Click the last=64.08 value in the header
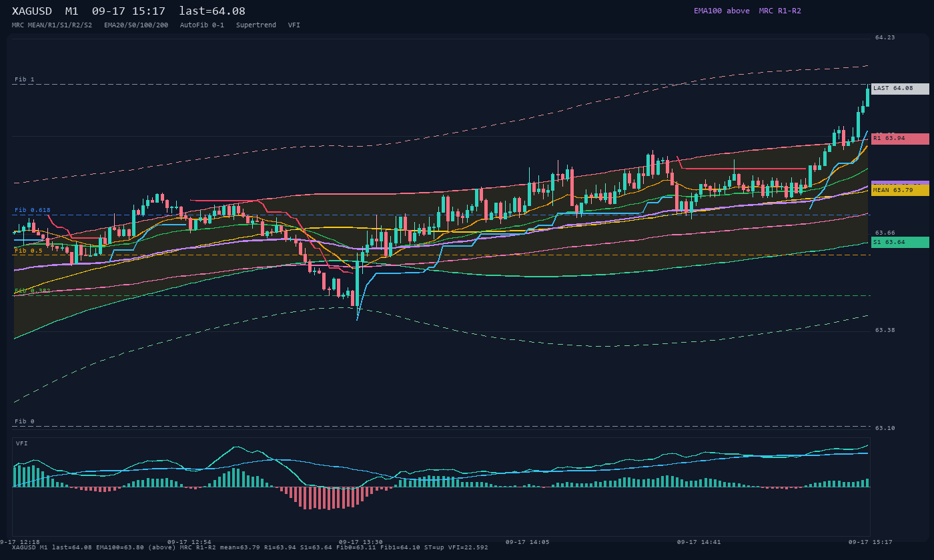Viewport: 934px width, 560px height. [x=212, y=11]
